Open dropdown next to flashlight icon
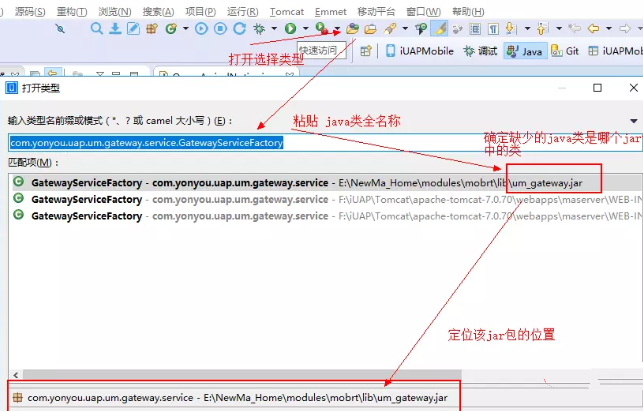This screenshot has width=643, height=411. 405,28
